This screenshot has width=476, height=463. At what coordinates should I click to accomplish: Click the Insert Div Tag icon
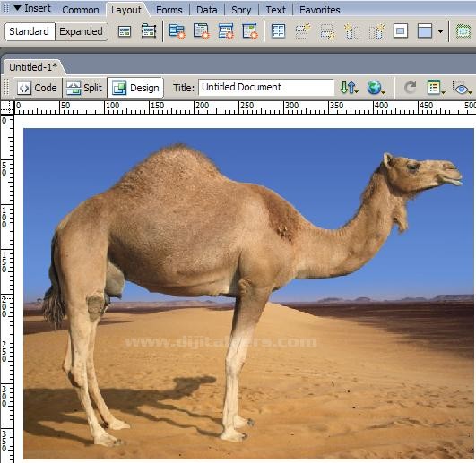pos(125,31)
